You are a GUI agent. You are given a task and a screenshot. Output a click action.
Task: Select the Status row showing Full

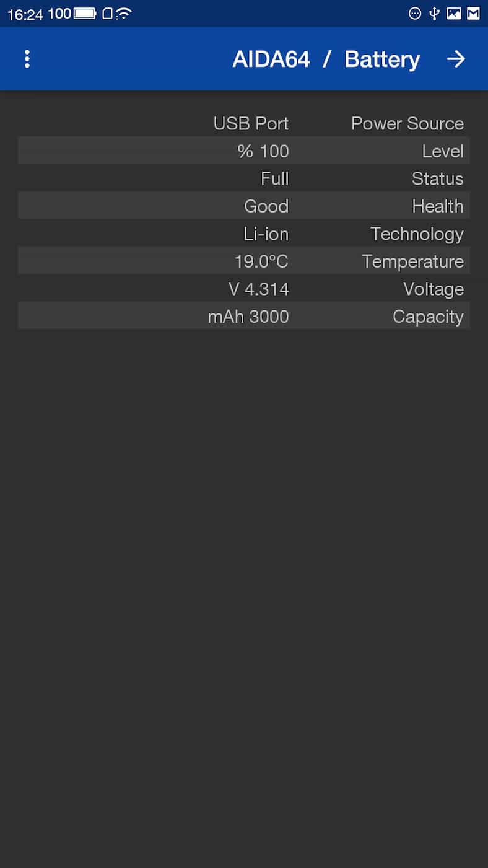pyautogui.click(x=244, y=178)
